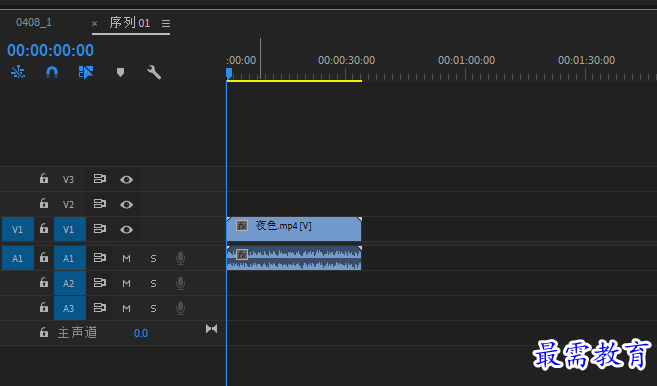Switch to the 0408_1 sequence tab
The image size is (657, 386).
34,22
